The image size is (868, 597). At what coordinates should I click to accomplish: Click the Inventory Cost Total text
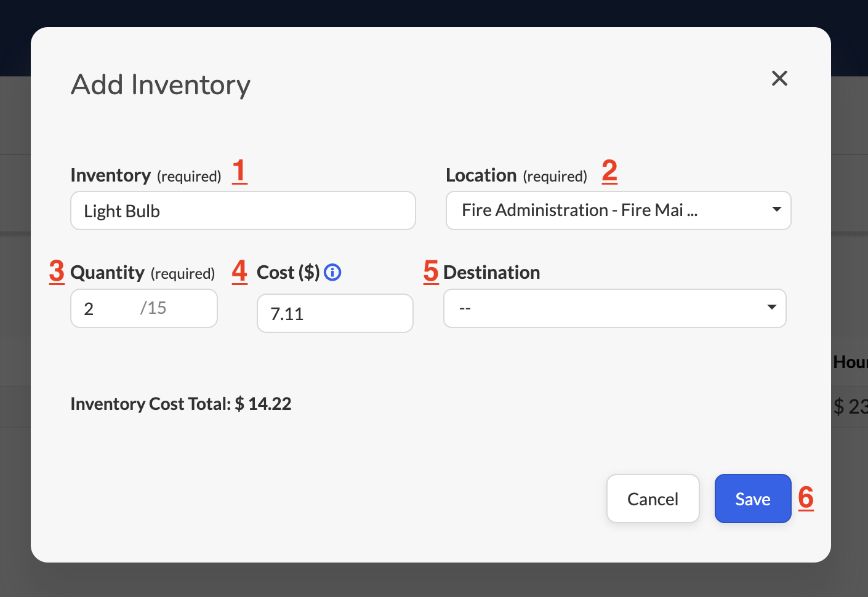pos(181,404)
